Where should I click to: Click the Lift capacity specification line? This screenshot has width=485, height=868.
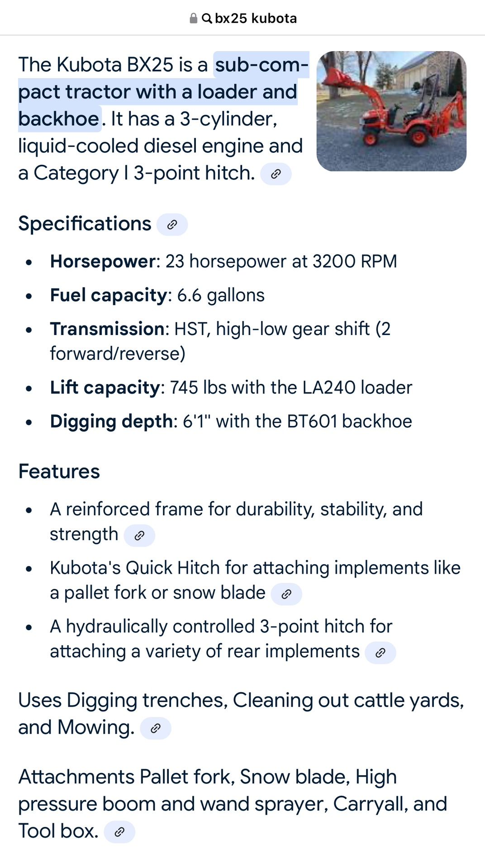click(x=231, y=388)
